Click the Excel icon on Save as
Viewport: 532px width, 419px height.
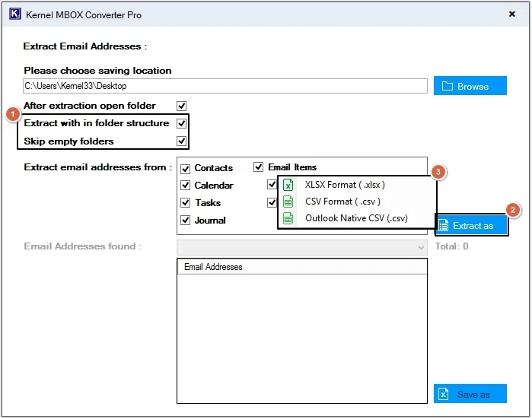click(x=443, y=394)
